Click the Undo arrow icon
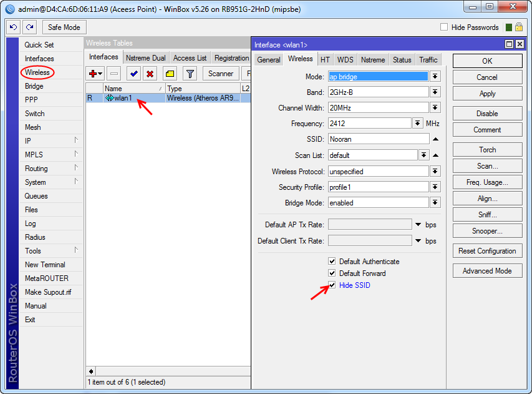Viewport: 532px width, 394px height. coord(13,27)
